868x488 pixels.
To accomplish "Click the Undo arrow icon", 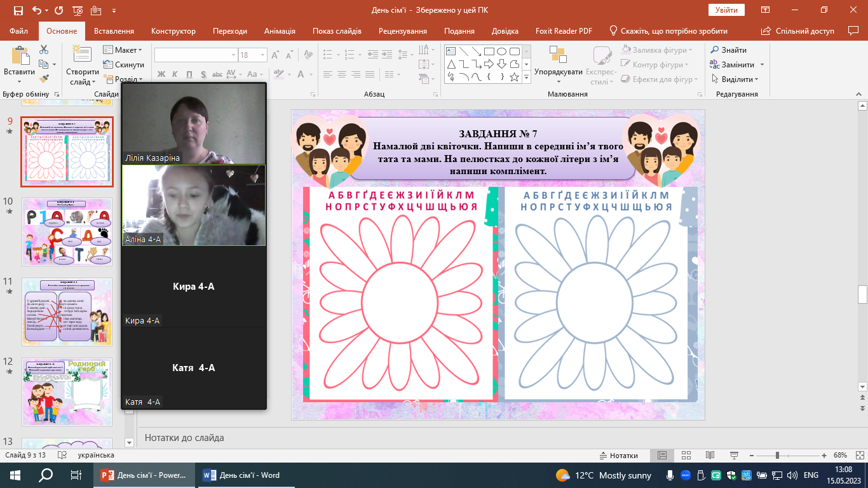I will tap(37, 11).
